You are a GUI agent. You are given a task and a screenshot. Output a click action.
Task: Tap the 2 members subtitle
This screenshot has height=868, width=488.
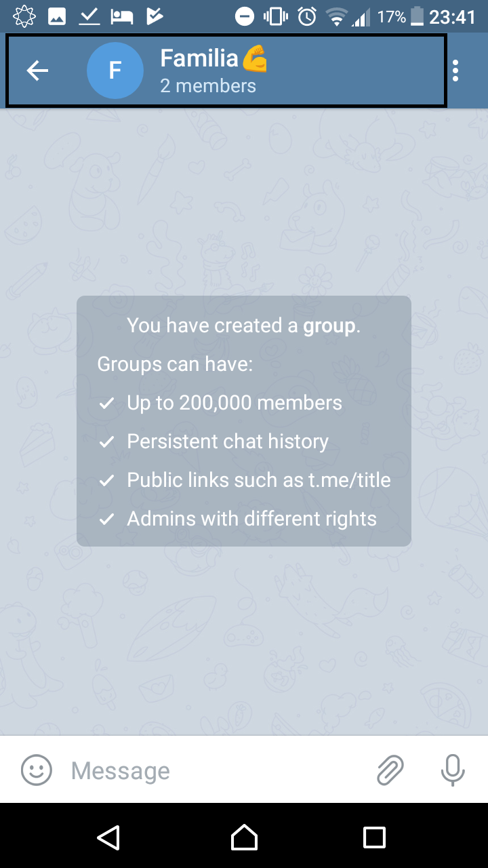tap(208, 85)
